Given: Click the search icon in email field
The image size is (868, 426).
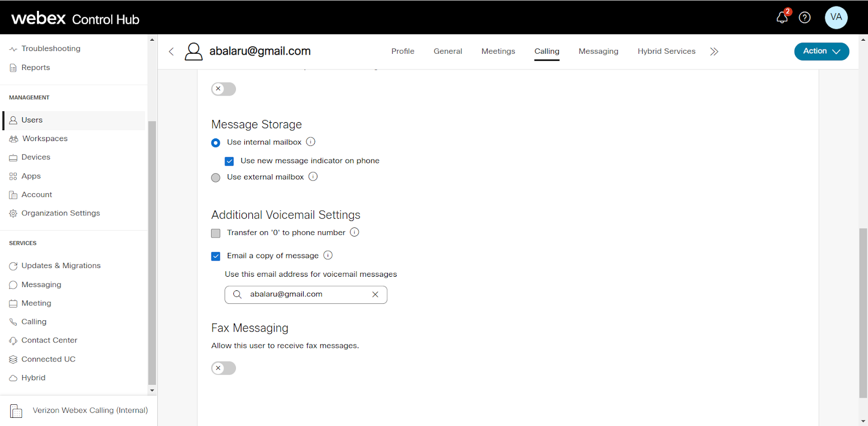Looking at the screenshot, I should 237,295.
